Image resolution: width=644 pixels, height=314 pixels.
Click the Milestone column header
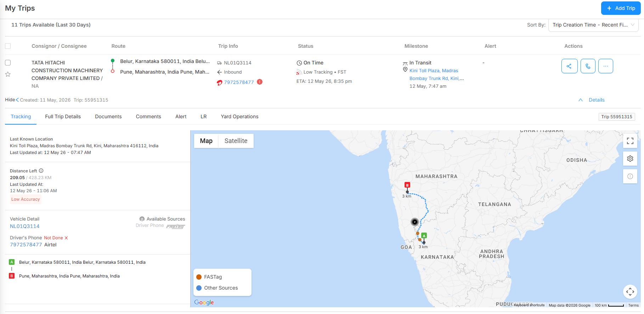(416, 46)
